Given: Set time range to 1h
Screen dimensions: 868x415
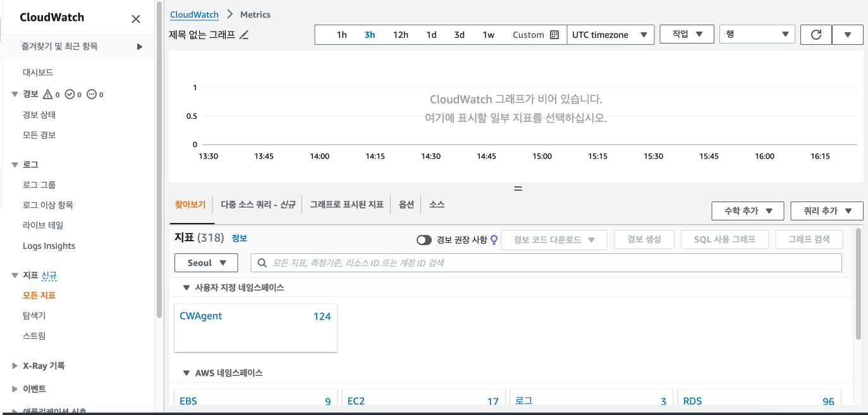Looking at the screenshot, I should point(341,35).
